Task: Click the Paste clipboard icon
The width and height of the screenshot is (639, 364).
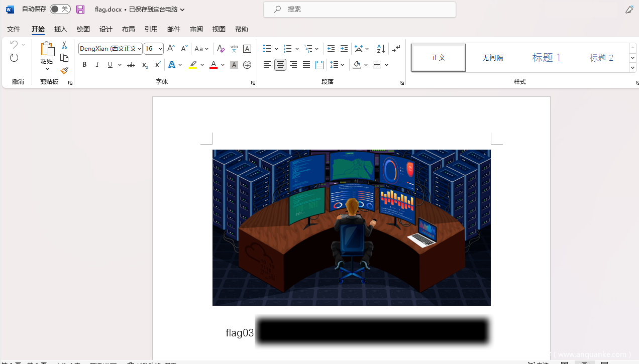Action: tap(47, 49)
